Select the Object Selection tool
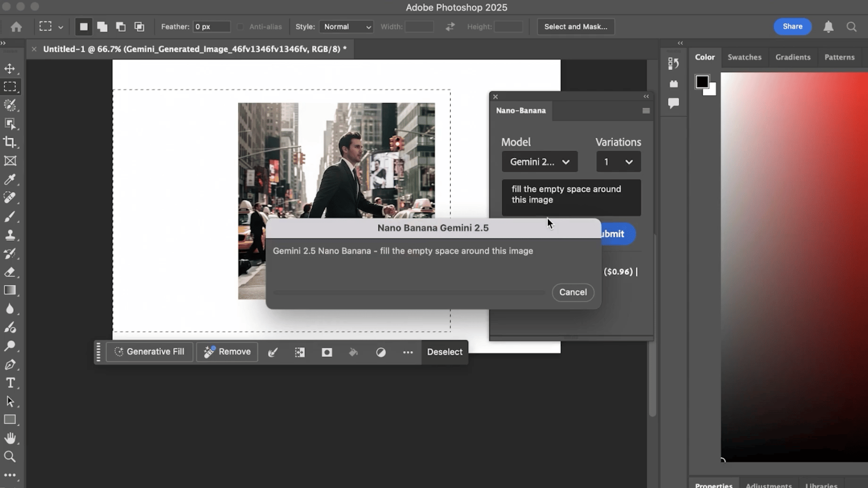The image size is (868, 488). pyautogui.click(x=10, y=123)
